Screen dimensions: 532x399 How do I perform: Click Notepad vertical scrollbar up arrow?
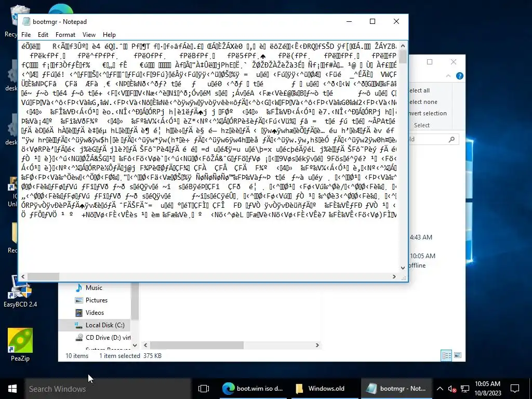click(403, 46)
